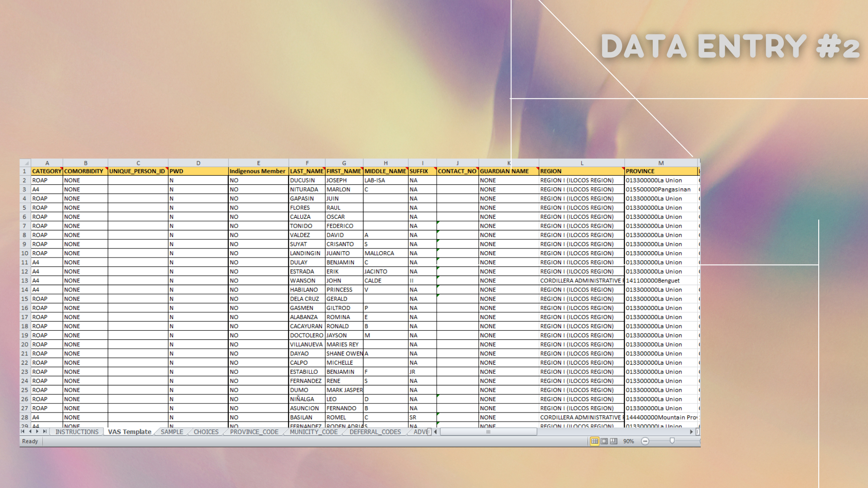Select column C header
The image size is (868, 488).
tap(138, 163)
